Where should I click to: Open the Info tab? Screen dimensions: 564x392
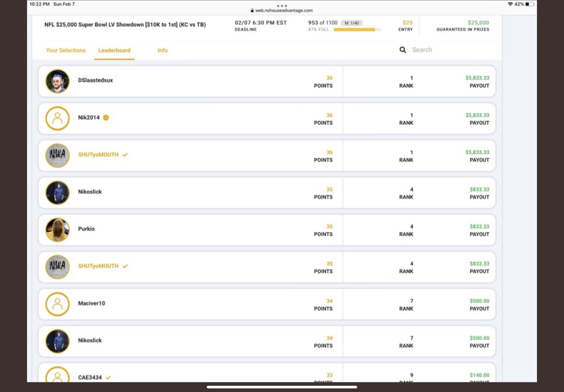click(x=163, y=50)
